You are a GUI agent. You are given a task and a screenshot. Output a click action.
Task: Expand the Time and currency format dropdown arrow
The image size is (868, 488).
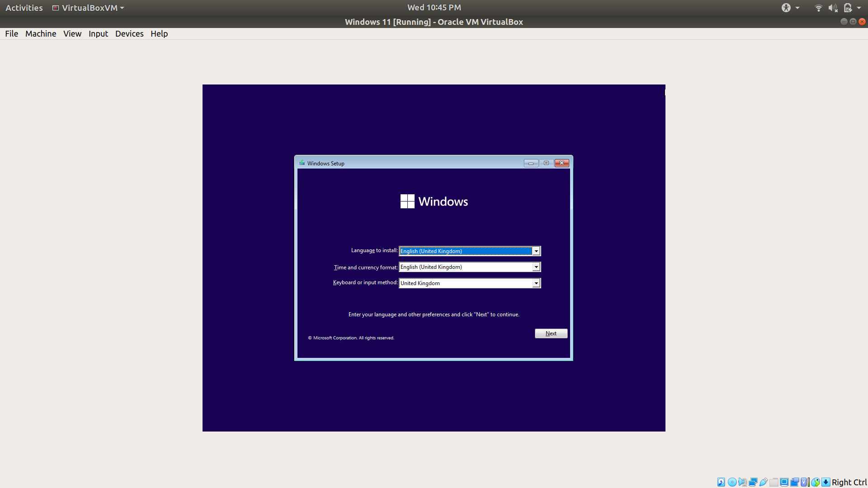pyautogui.click(x=536, y=267)
